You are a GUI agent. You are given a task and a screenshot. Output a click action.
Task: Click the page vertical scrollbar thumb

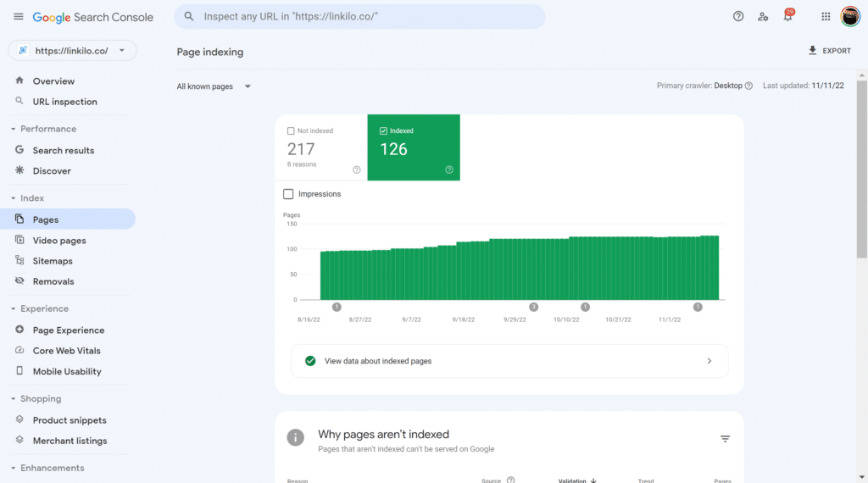click(861, 169)
